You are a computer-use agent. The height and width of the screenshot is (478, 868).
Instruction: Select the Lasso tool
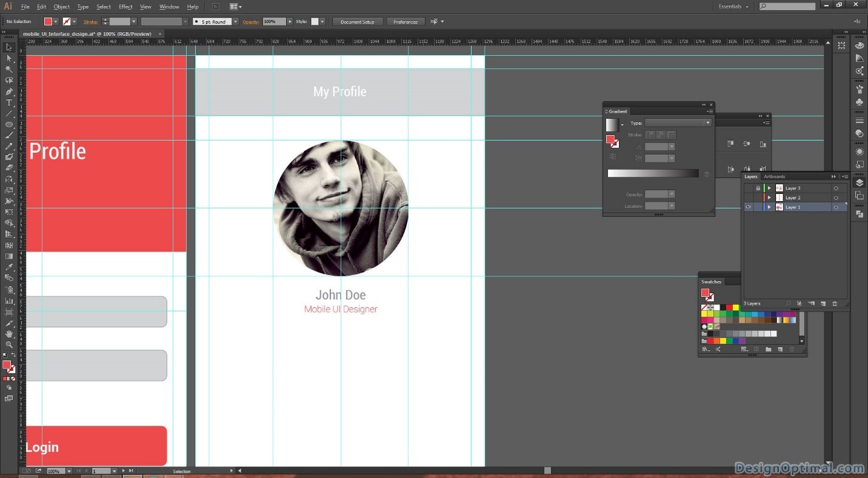(9, 81)
